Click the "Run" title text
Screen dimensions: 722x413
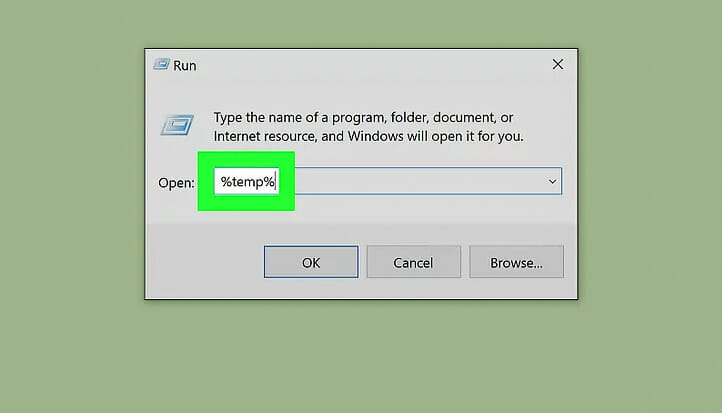pyautogui.click(x=185, y=66)
